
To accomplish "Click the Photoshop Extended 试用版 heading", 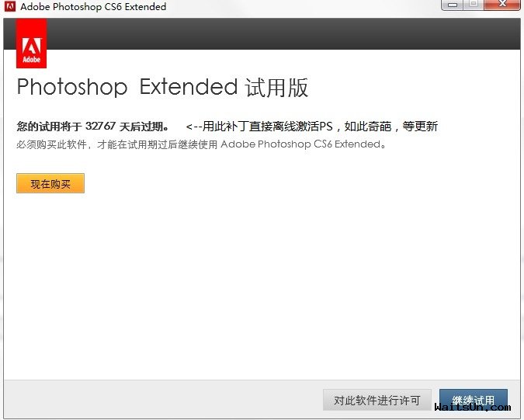I will pyautogui.click(x=162, y=88).
